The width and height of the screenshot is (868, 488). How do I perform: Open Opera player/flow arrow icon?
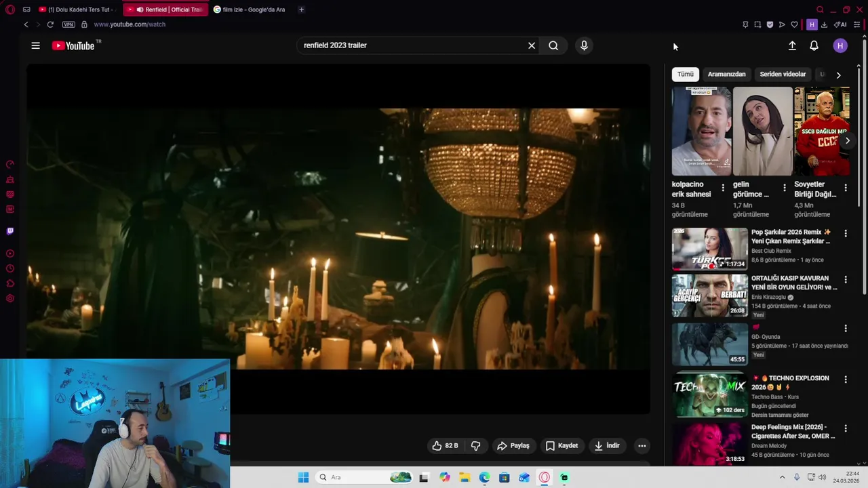pos(782,24)
